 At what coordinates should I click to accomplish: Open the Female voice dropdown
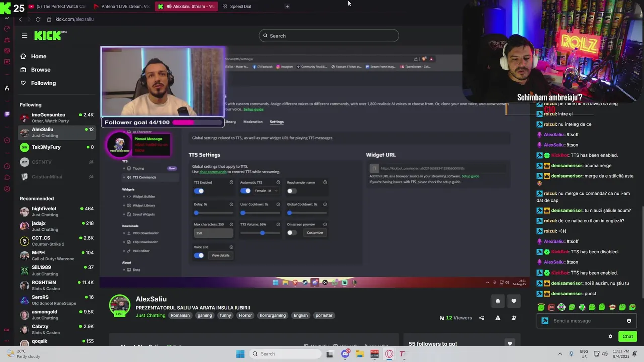[x=266, y=191]
